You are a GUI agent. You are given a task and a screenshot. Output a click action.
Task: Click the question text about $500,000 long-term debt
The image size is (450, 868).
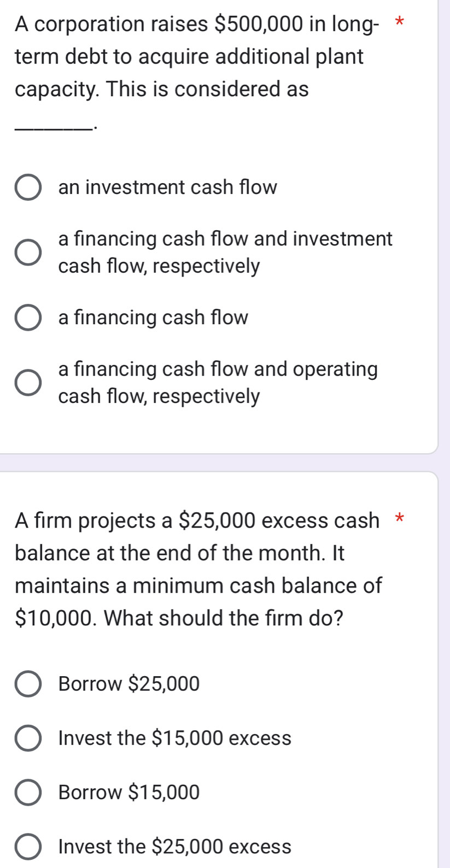[189, 56]
